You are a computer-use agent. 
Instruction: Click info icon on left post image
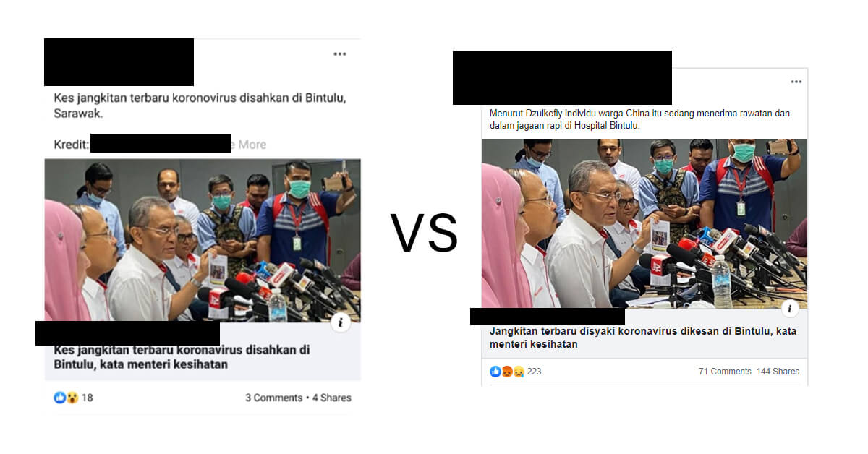coord(341,322)
